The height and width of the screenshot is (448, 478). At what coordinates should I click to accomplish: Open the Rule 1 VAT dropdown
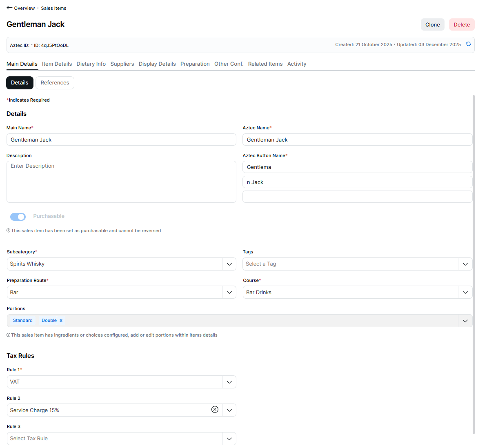[x=229, y=382]
